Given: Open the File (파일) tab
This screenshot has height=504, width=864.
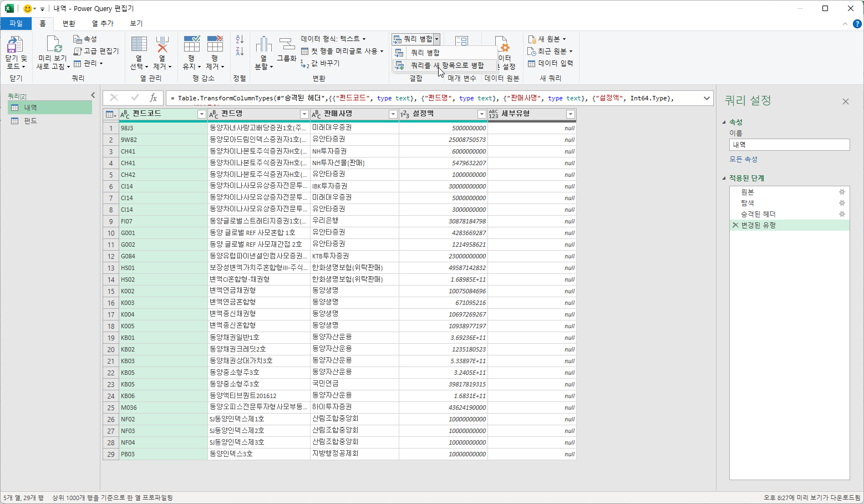Looking at the screenshot, I should [x=16, y=23].
